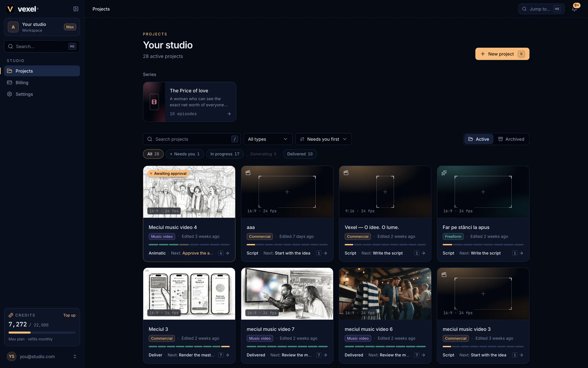Create a New project

(502, 54)
